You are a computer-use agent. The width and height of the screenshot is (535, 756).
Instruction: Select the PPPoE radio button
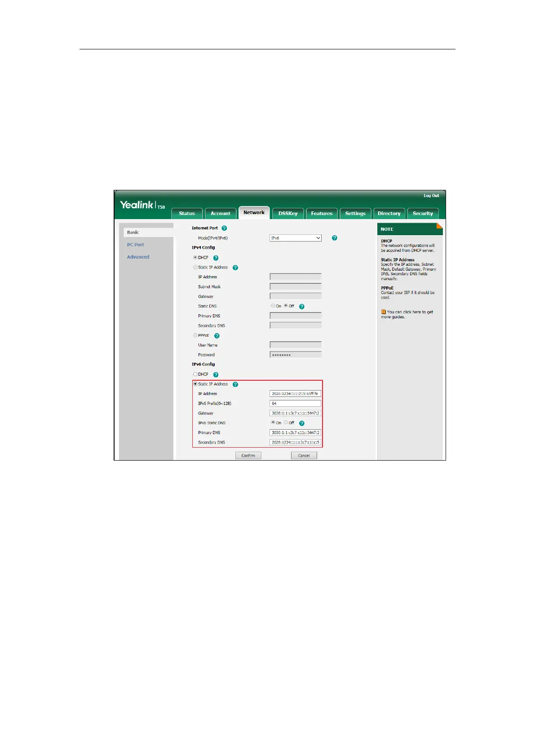[195, 335]
